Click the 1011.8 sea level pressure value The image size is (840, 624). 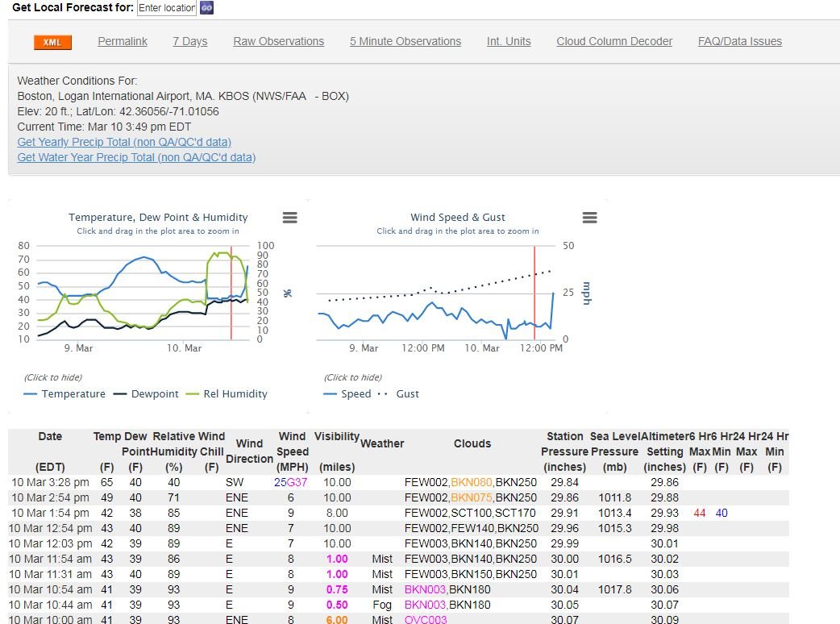[614, 497]
